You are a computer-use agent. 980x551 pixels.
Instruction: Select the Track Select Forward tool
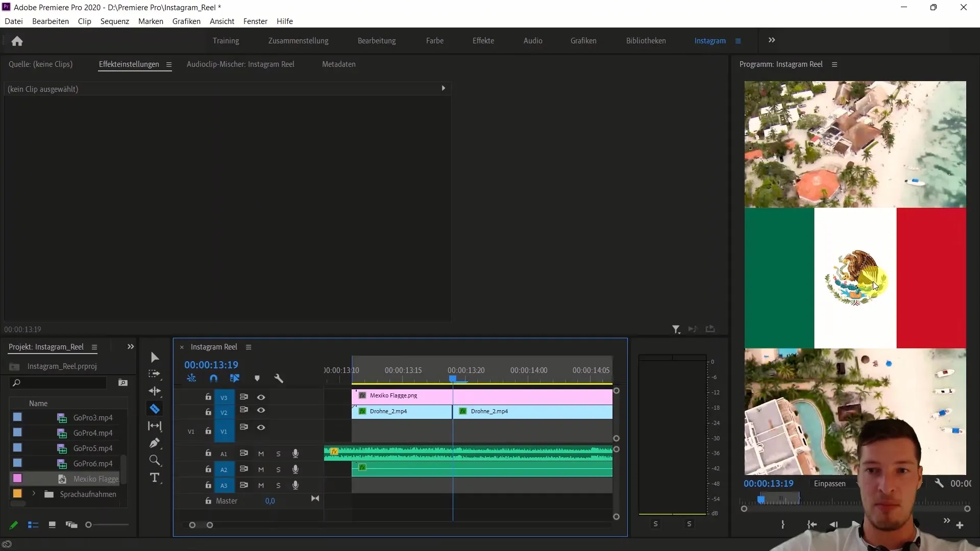pyautogui.click(x=154, y=374)
